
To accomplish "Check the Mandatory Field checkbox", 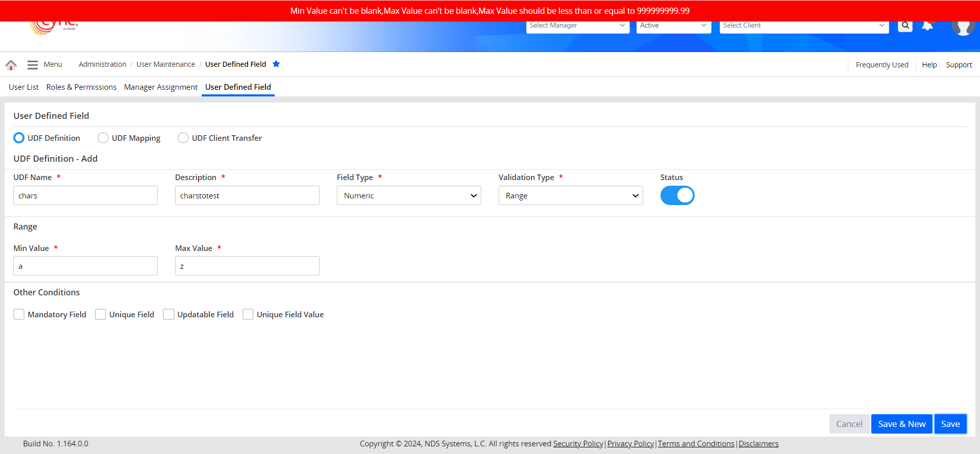I will click(x=19, y=314).
